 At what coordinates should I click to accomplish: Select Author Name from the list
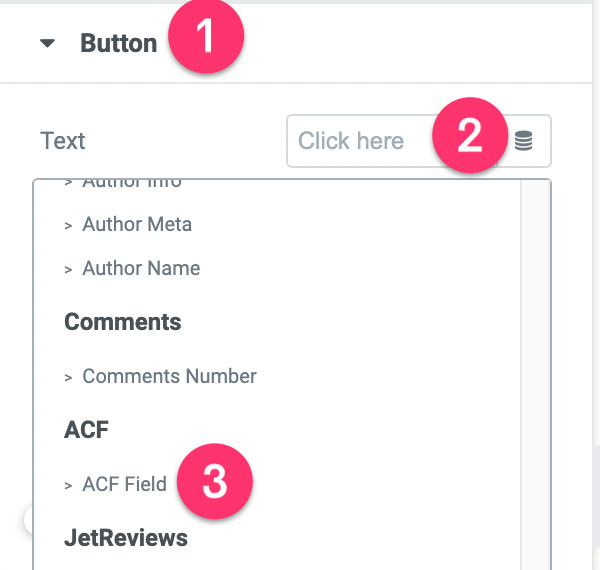tap(140, 268)
